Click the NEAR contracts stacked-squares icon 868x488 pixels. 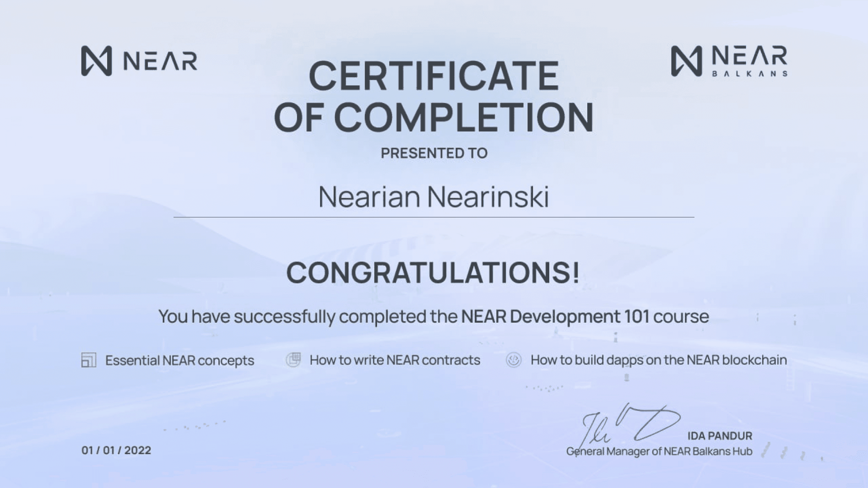(293, 360)
